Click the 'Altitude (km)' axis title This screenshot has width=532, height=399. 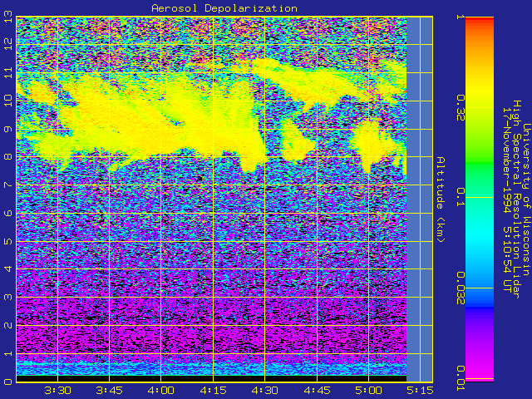(441, 199)
